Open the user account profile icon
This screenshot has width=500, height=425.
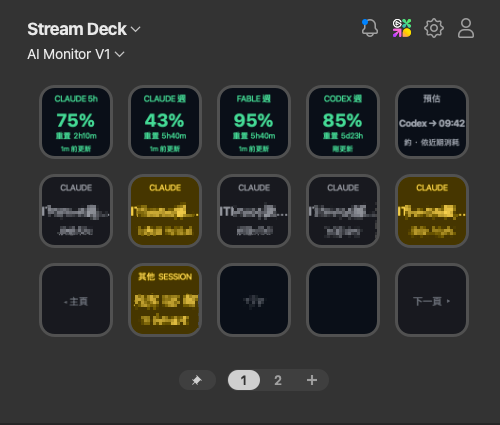pyautogui.click(x=466, y=28)
